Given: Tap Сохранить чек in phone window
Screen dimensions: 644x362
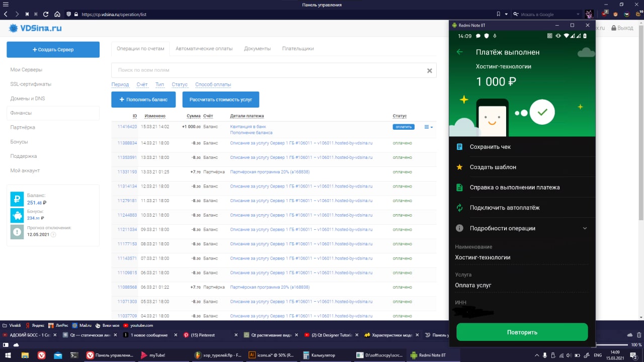Looking at the screenshot, I should [x=522, y=147].
